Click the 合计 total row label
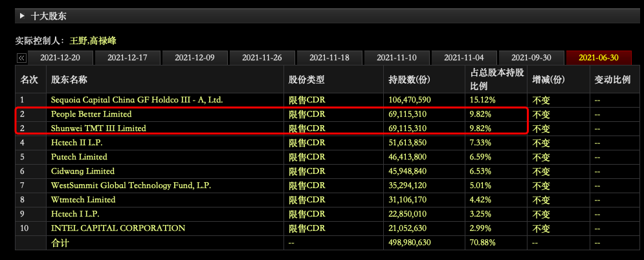Screen dimensions: 644x260 pos(60,242)
